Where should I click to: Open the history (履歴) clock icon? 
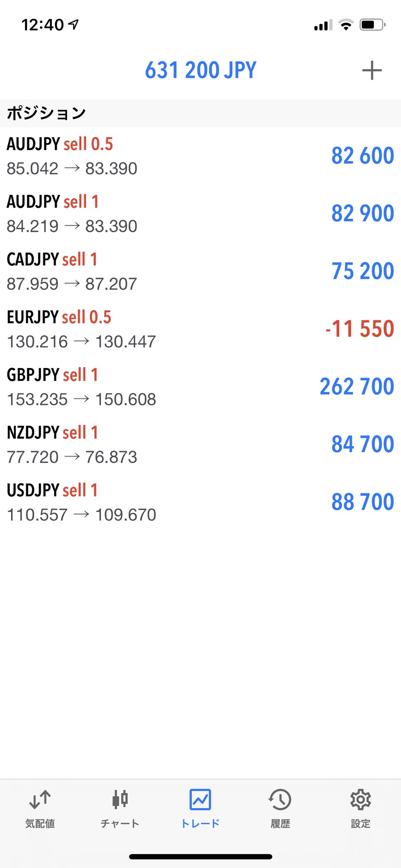[280, 800]
